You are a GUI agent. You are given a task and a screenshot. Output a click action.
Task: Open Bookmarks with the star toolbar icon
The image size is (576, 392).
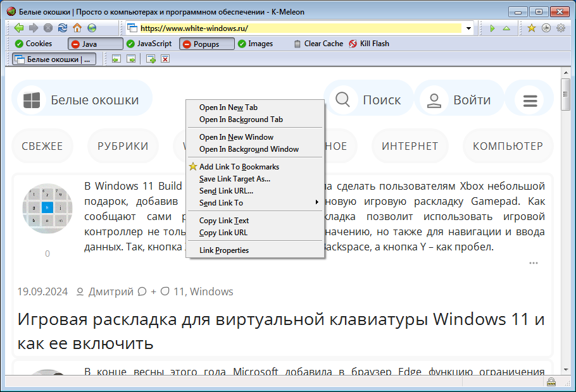point(532,28)
